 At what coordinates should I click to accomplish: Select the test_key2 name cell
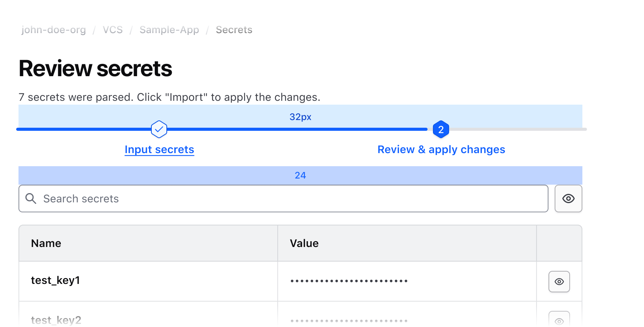(x=56, y=320)
